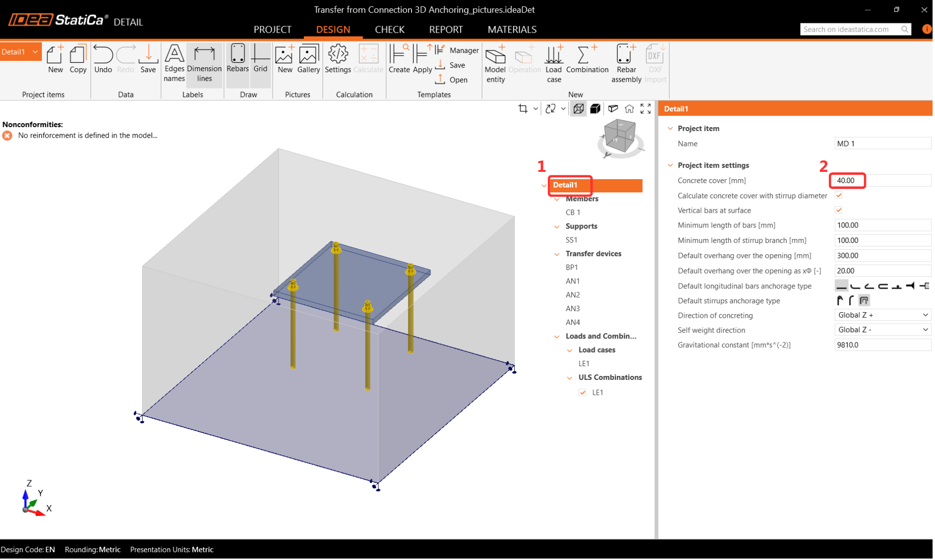935x560 pixels.
Task: Open Direction of concreting dropdown
Action: click(x=882, y=315)
